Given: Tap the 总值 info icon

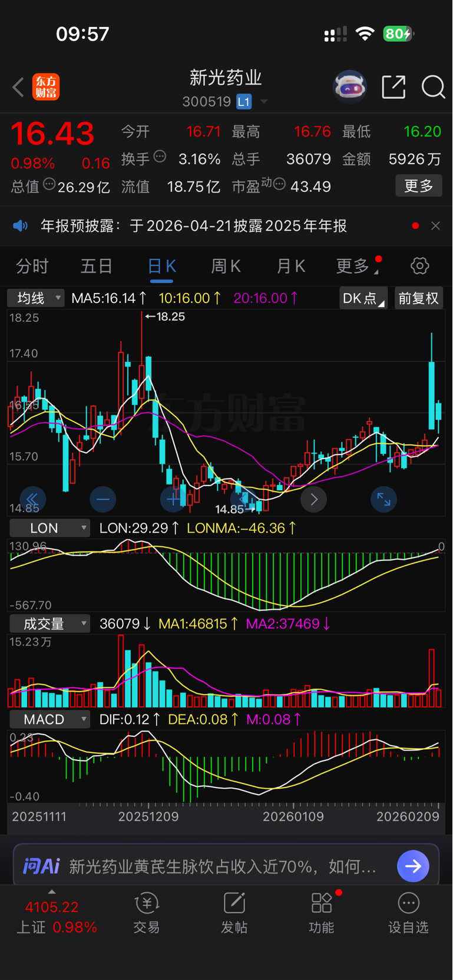Looking at the screenshot, I should coord(49,184).
